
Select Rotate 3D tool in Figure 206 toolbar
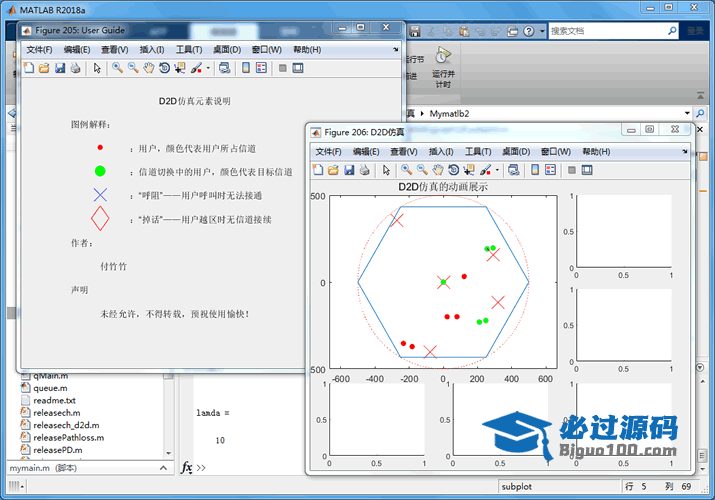click(x=453, y=170)
